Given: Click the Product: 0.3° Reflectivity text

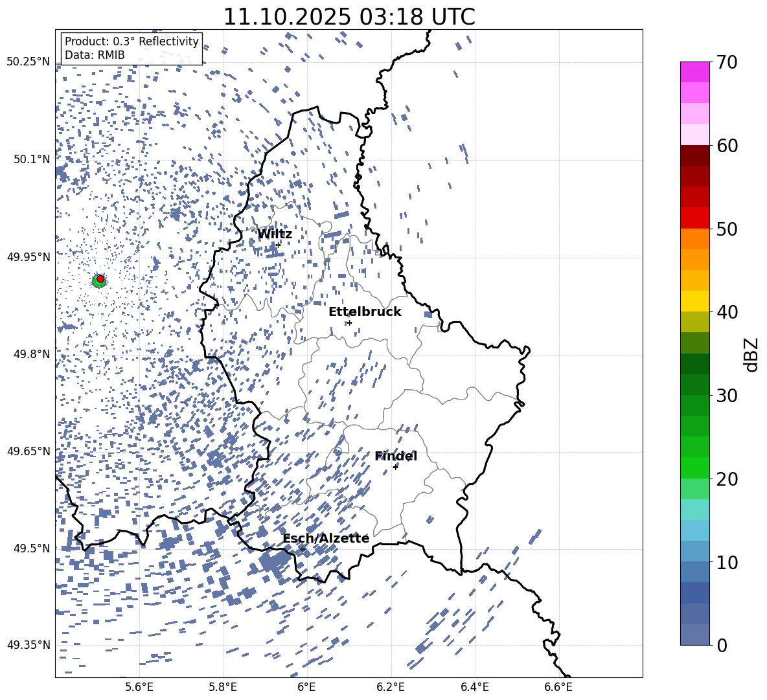Looking at the screenshot, I should 132,41.
